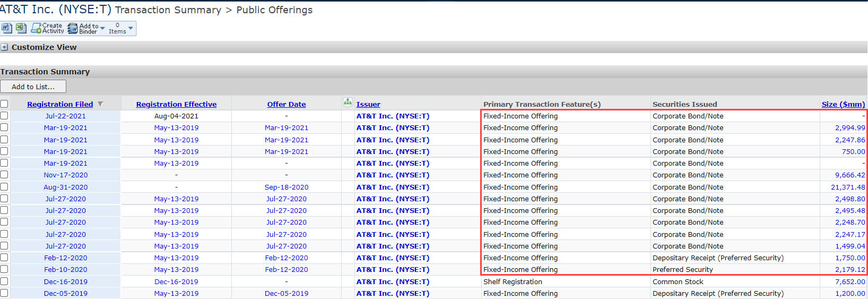Click the Common Stock securities issued cell

(678, 281)
